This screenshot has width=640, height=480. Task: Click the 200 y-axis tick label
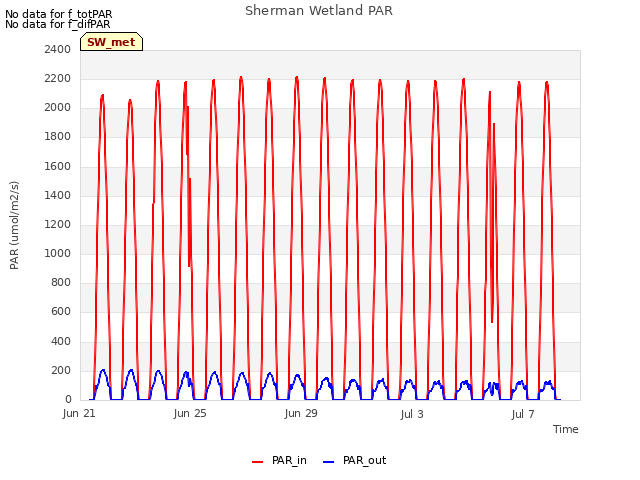tap(61, 371)
